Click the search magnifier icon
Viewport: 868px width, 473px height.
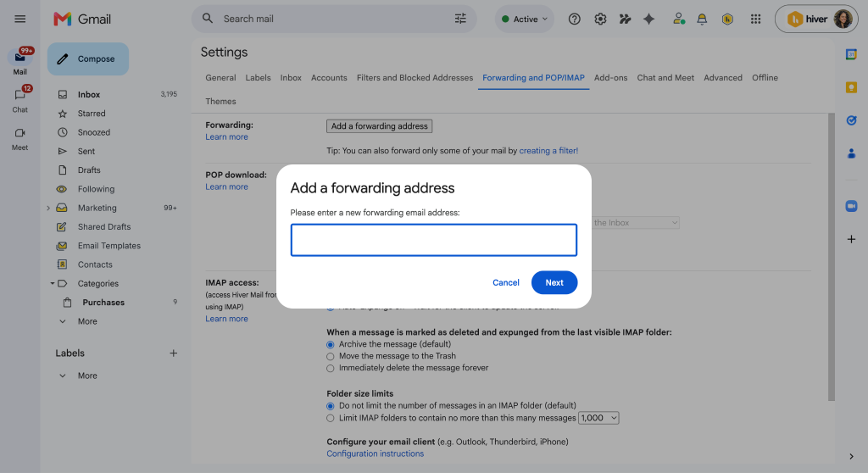pos(208,19)
